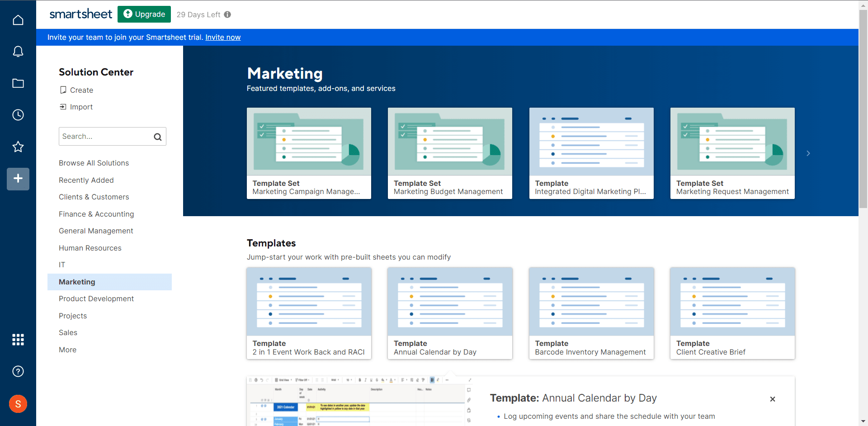
Task: Click the highlighted plus icon in sidebar
Action: 18,179
